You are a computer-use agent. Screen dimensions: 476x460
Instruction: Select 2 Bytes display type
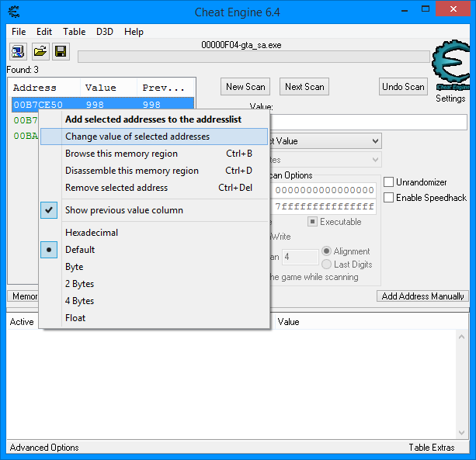pos(155,283)
